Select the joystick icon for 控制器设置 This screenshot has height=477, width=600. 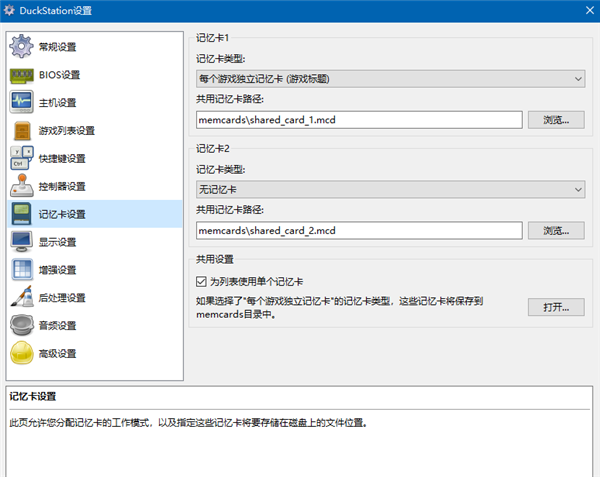[22, 186]
